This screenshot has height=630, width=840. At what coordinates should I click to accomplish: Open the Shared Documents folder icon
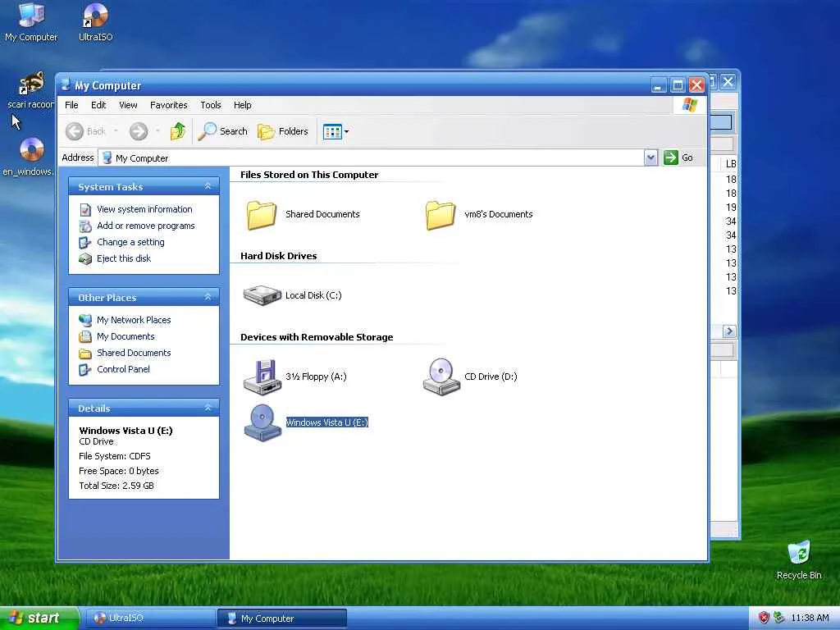262,215
